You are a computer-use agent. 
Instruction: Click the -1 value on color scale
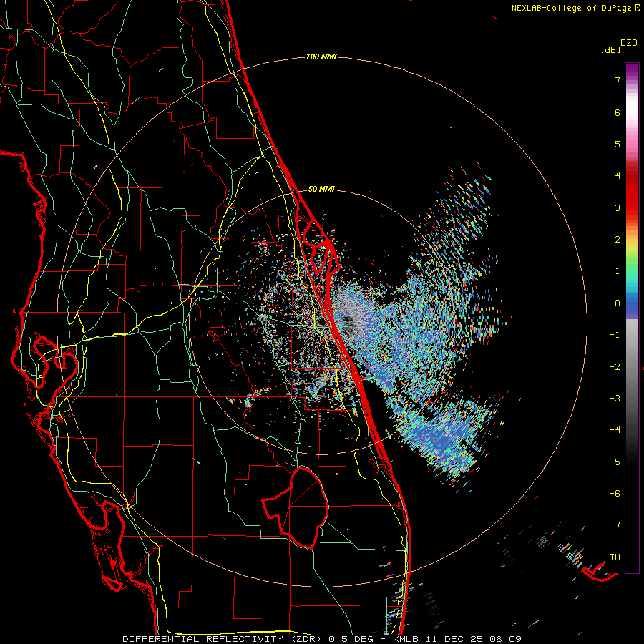615,335
